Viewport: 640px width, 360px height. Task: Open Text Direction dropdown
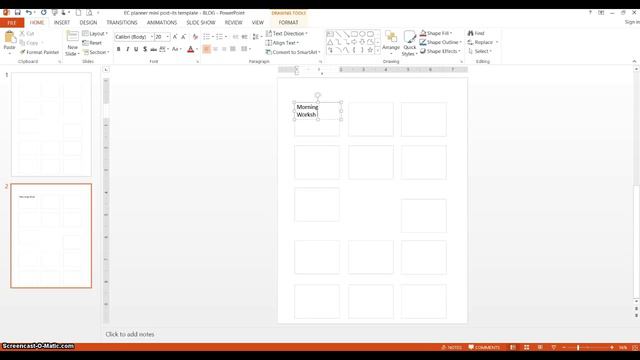point(287,33)
